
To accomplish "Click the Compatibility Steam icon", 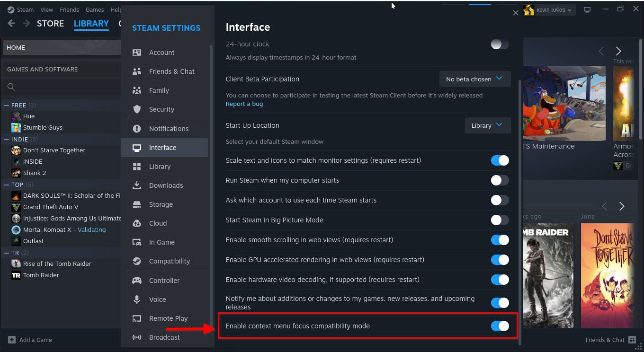I will [x=137, y=261].
